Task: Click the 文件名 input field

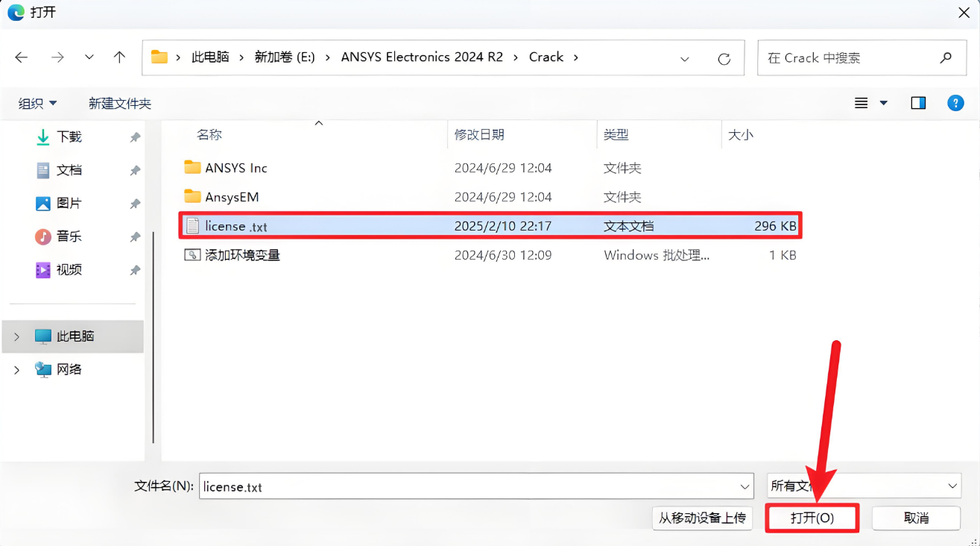Action: pyautogui.click(x=476, y=486)
